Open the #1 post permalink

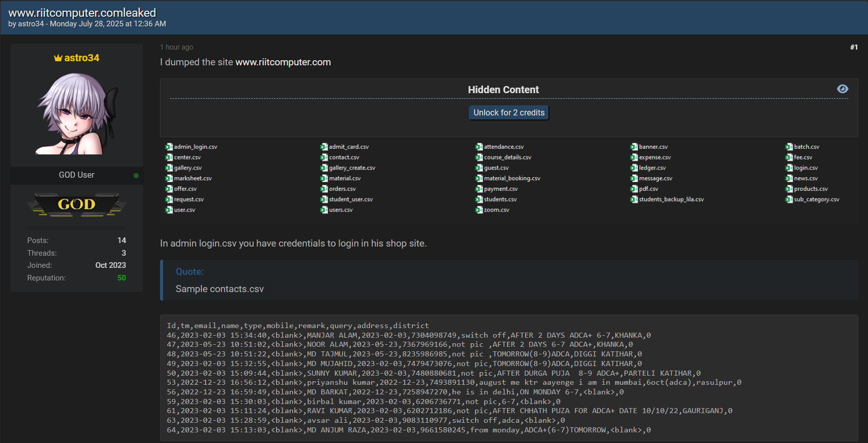click(x=854, y=47)
